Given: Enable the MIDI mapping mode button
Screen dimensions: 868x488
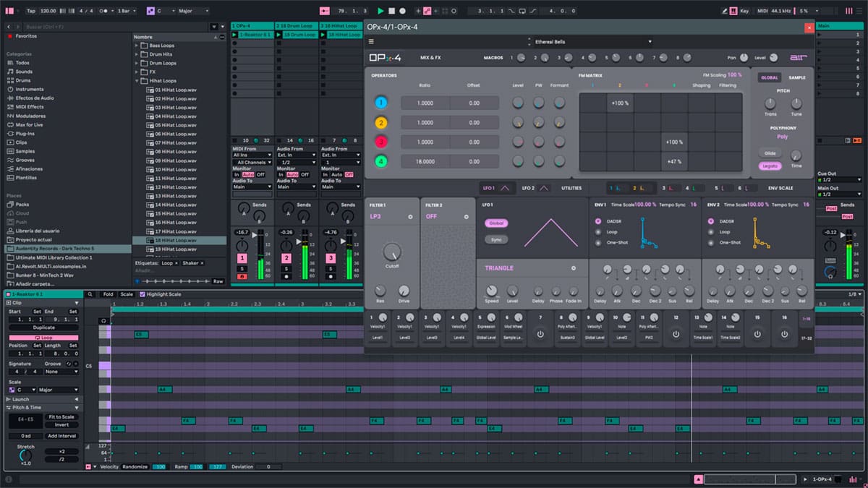Looking at the screenshot, I should pos(762,11).
